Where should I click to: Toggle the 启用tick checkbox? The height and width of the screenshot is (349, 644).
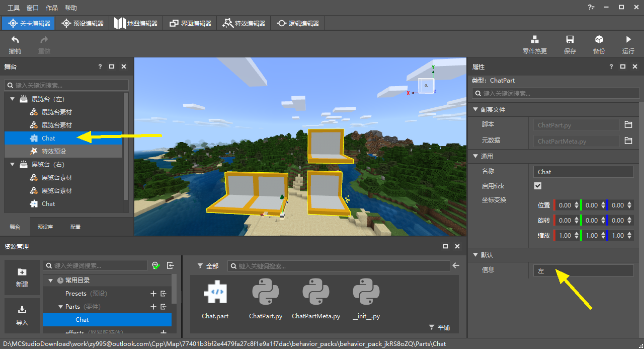point(538,186)
